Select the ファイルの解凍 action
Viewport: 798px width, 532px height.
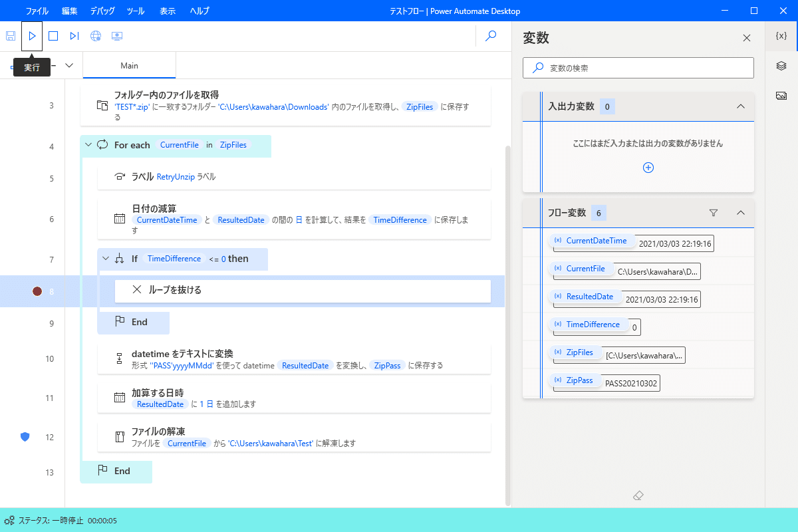294,437
